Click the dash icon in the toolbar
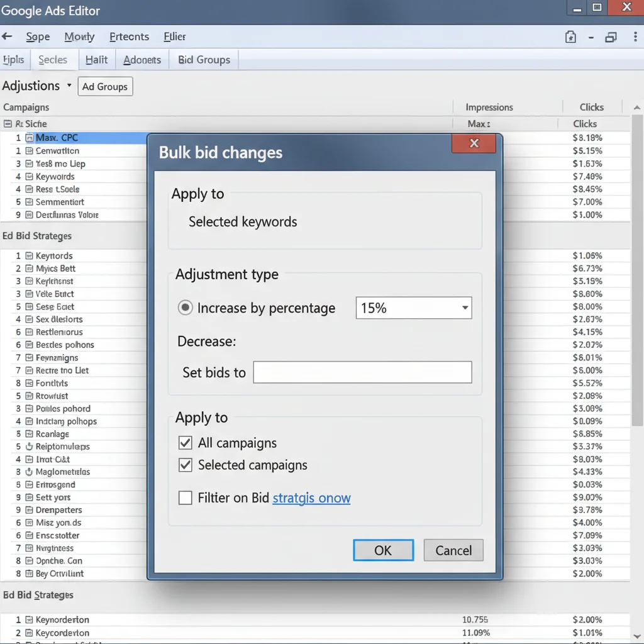The image size is (644, 644). [591, 38]
